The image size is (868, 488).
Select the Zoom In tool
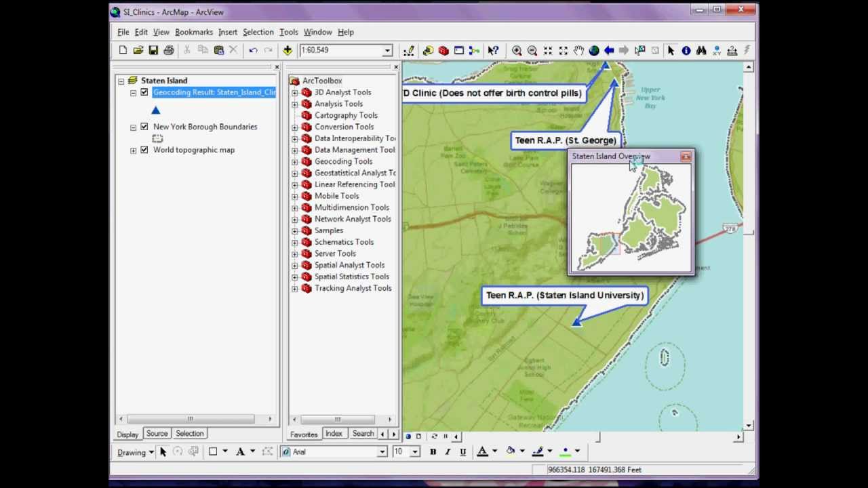tap(517, 51)
